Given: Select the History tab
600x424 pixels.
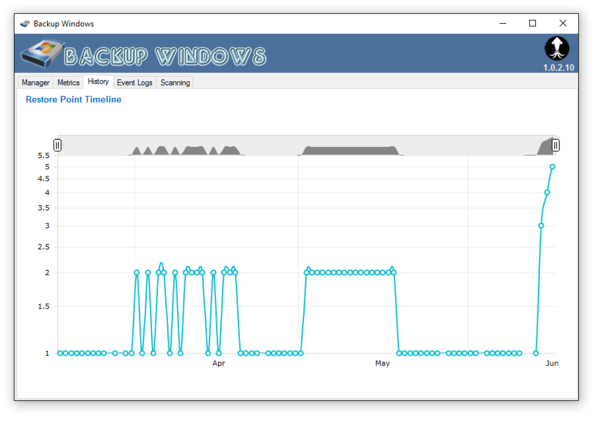Looking at the screenshot, I should 98,82.
